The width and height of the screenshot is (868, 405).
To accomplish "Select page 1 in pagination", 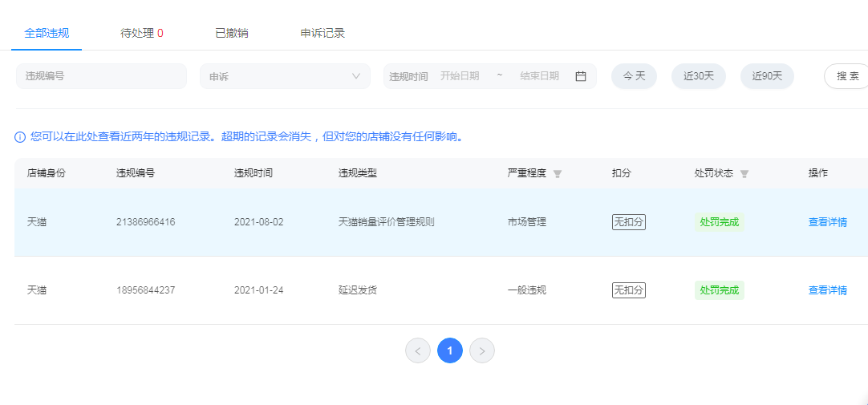I will [x=450, y=350].
